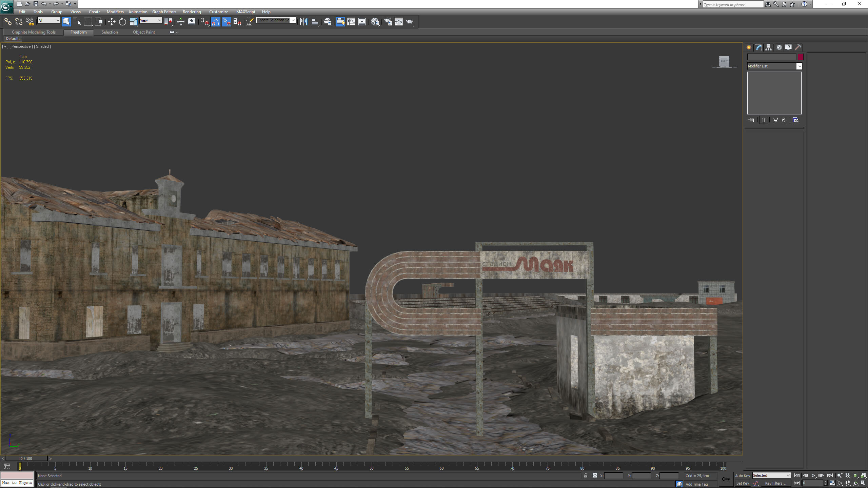Expand the Create Selection Set dropdown
This screenshot has width=868, height=488.
click(293, 20)
